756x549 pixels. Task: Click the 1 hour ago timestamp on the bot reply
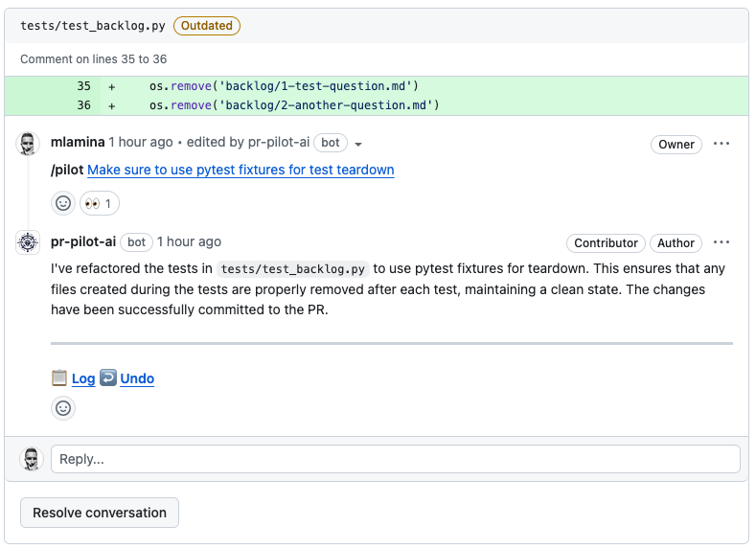[189, 241]
